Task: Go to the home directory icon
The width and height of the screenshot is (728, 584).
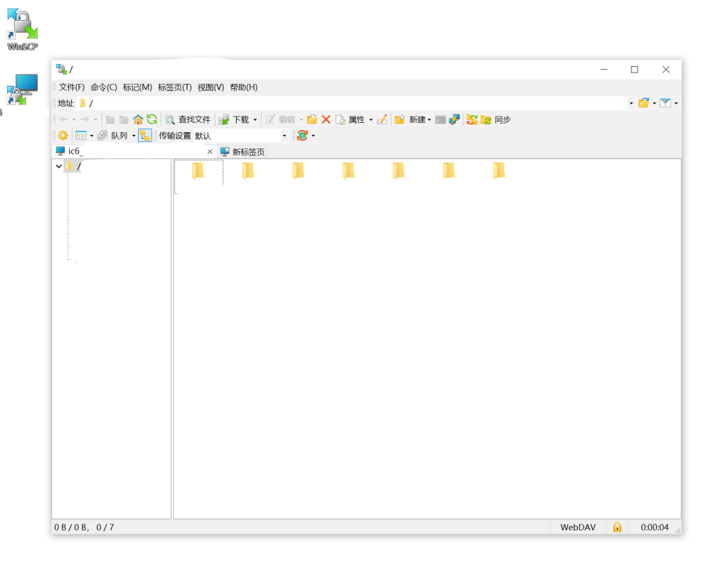Action: (x=138, y=119)
